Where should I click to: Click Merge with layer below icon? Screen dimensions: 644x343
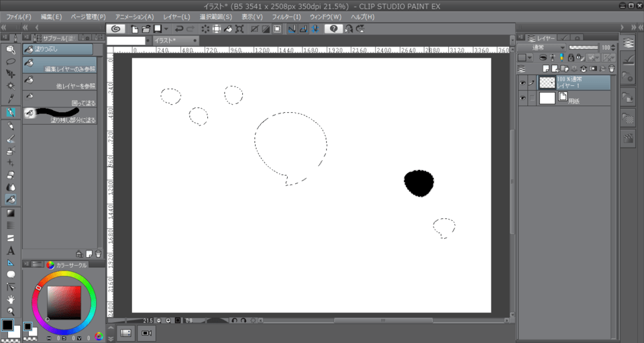tap(584, 68)
